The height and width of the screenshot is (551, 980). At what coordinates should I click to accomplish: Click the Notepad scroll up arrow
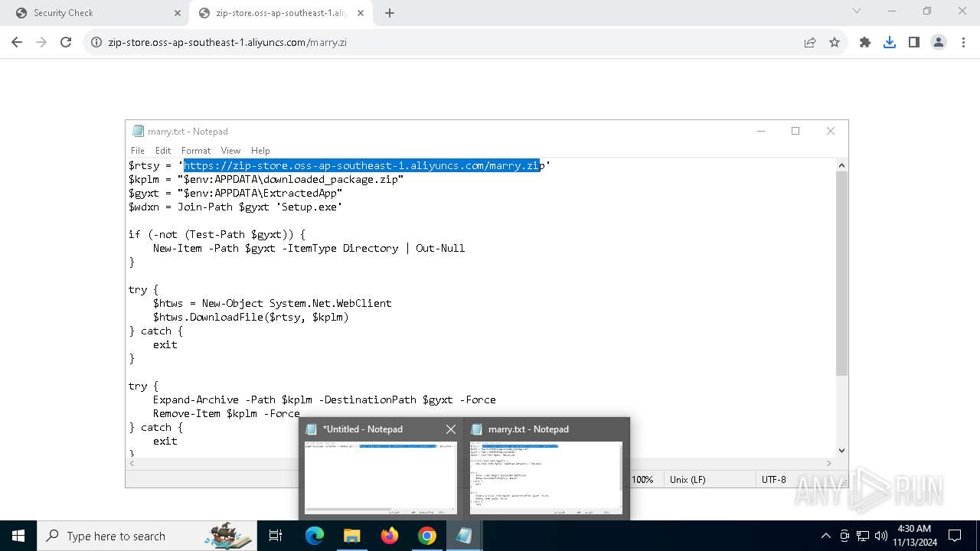[841, 165]
